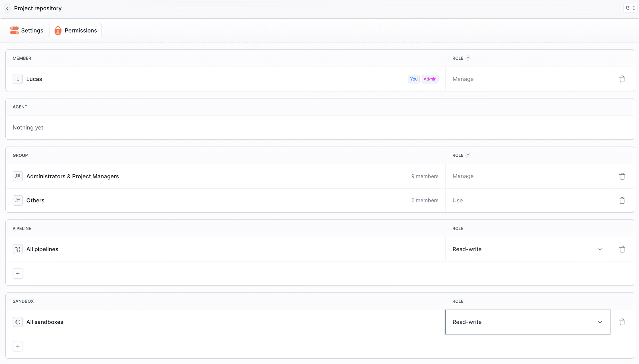639x364 pixels.
Task: Copy the repository ID
Action: point(630,8)
